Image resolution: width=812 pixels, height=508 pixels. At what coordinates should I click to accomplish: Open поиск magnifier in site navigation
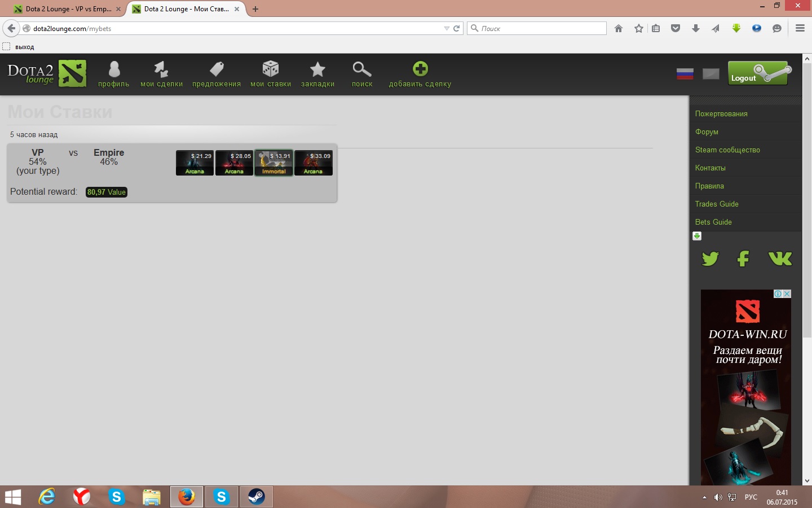(x=362, y=69)
